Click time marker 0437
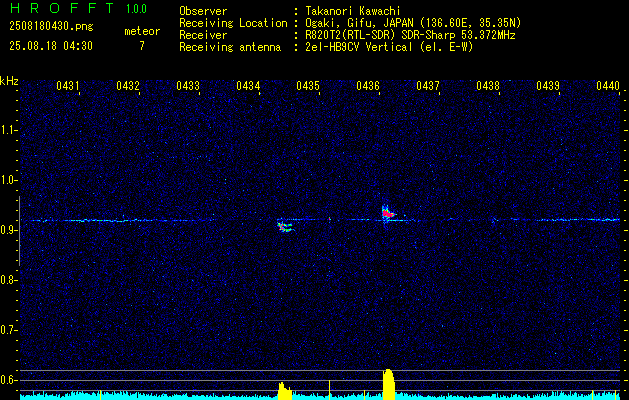 tap(428, 86)
